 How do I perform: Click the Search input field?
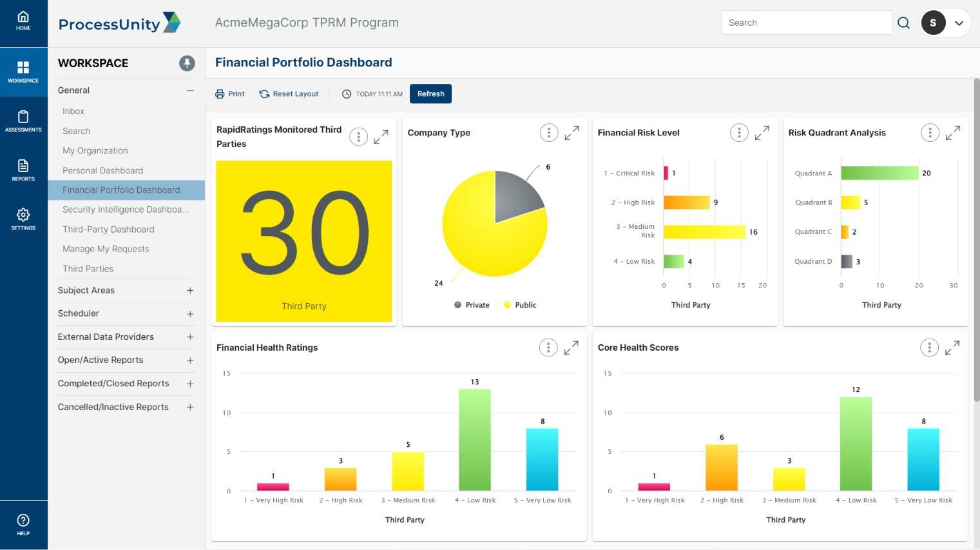pyautogui.click(x=806, y=23)
